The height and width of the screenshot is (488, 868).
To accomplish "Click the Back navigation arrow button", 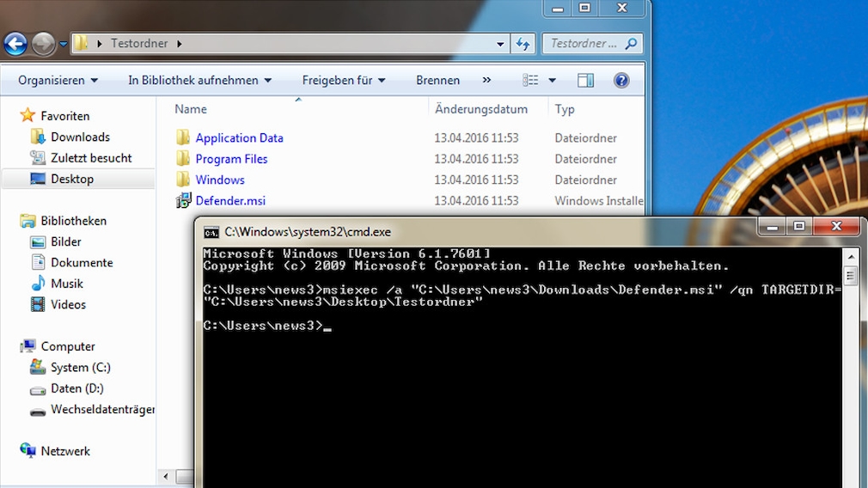I will coord(15,43).
